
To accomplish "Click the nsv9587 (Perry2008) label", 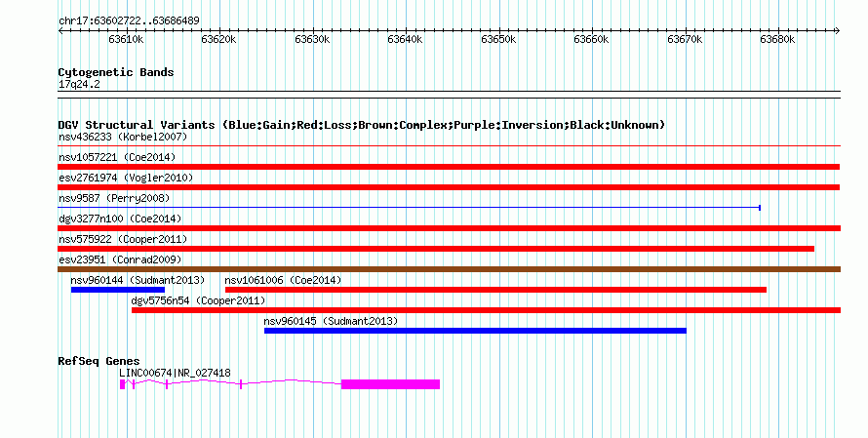I will click(x=114, y=198).
